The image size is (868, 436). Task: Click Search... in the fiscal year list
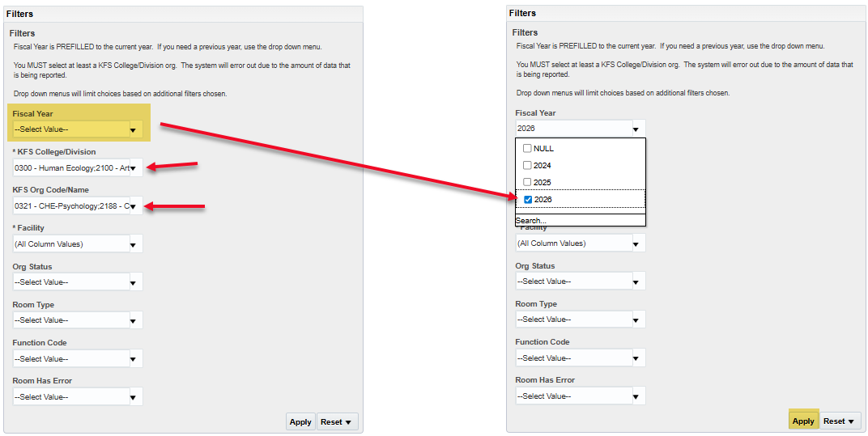(531, 221)
